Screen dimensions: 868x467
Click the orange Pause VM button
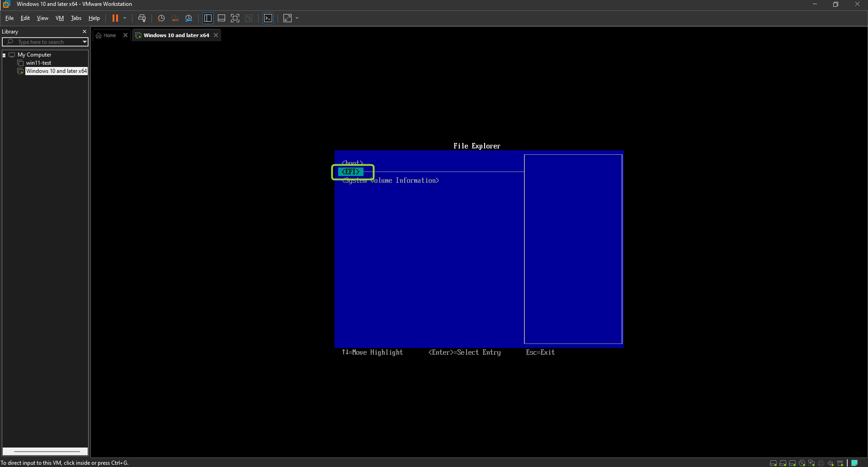115,18
